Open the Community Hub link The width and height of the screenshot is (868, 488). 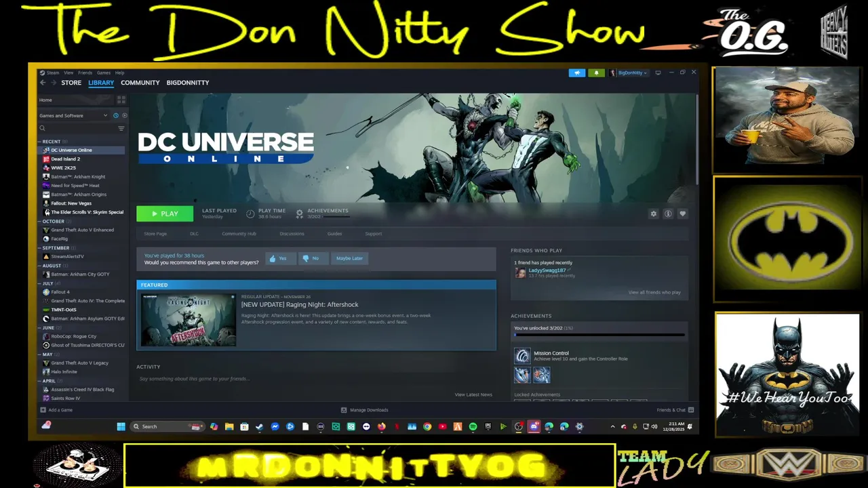[x=239, y=234]
